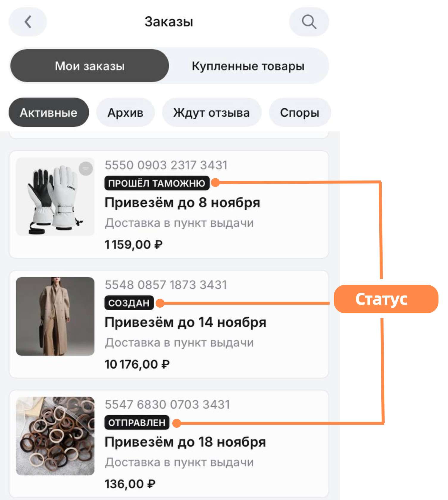Tap the small badge on gloves image
This screenshot has width=448, height=500.
point(86,169)
